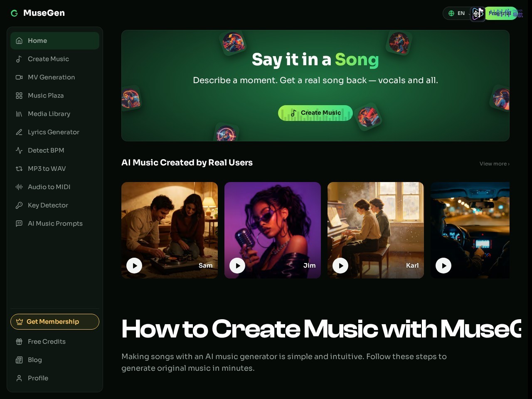The height and width of the screenshot is (399, 532).
Task: Click the Get Membership button
Action: tap(55, 322)
